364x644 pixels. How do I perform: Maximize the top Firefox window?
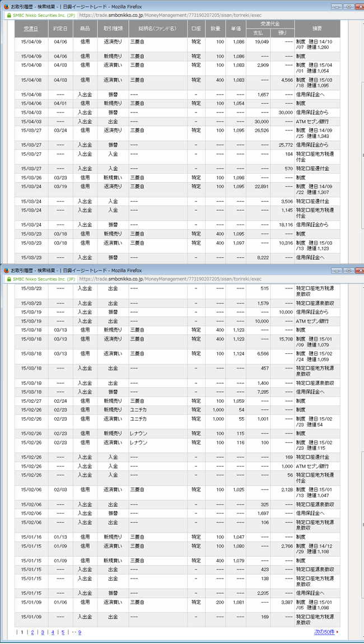pyautogui.click(x=349, y=7)
